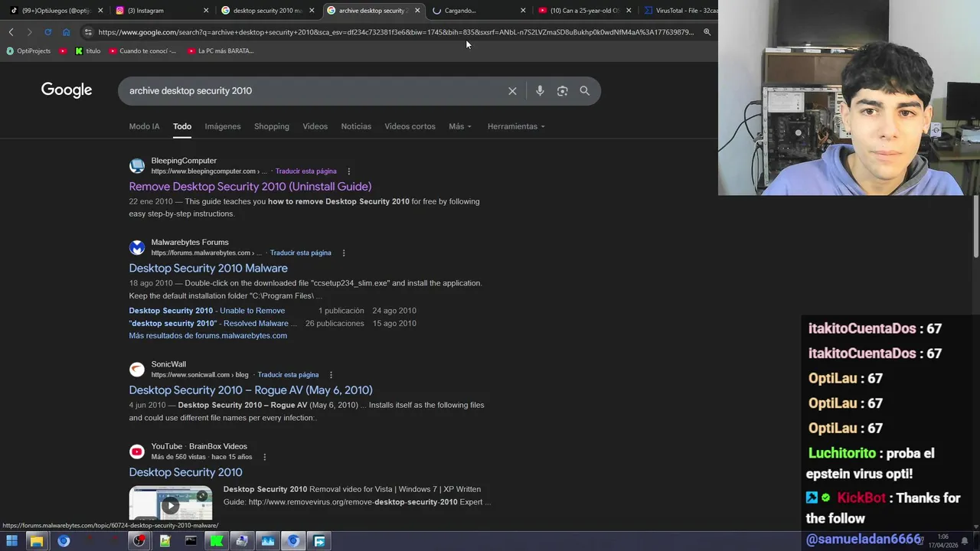Open more options for the SonicWall result
This screenshot has height=551, width=980.
pyautogui.click(x=331, y=375)
